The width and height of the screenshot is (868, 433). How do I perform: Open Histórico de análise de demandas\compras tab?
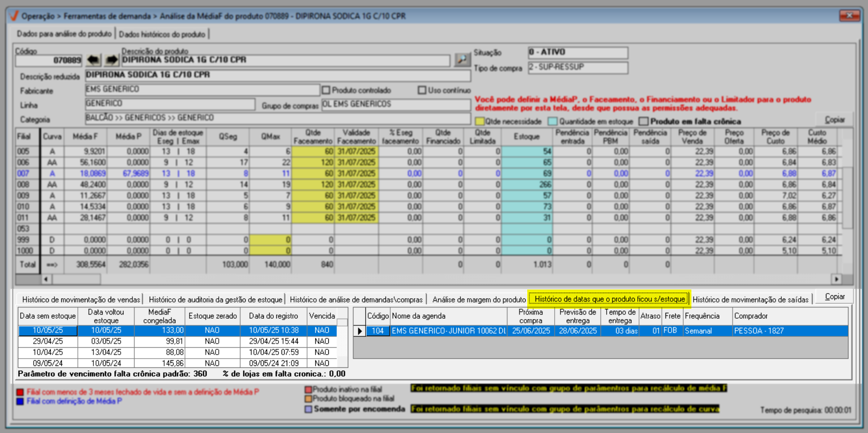(356, 299)
